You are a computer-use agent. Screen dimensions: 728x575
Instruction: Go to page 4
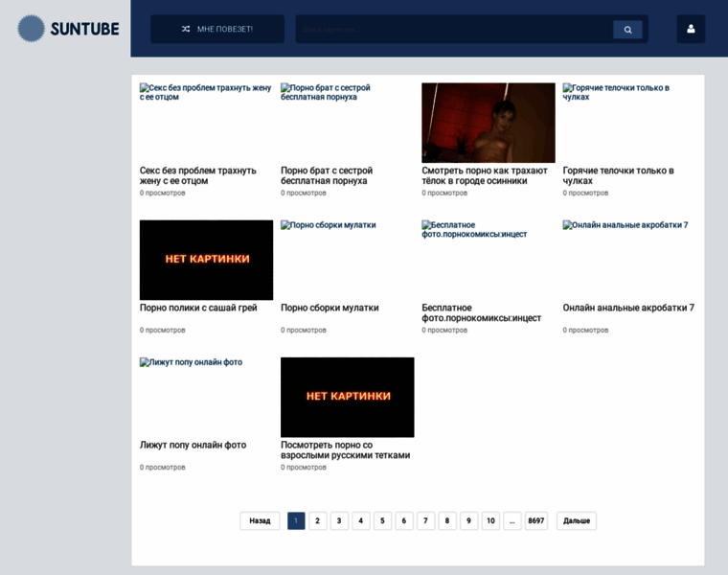click(x=361, y=520)
